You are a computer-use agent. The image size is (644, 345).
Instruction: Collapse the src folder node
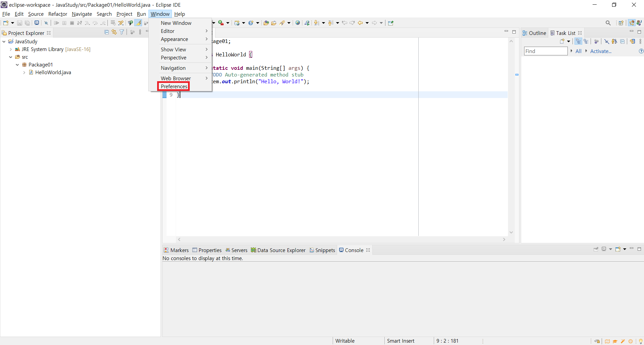click(x=11, y=57)
